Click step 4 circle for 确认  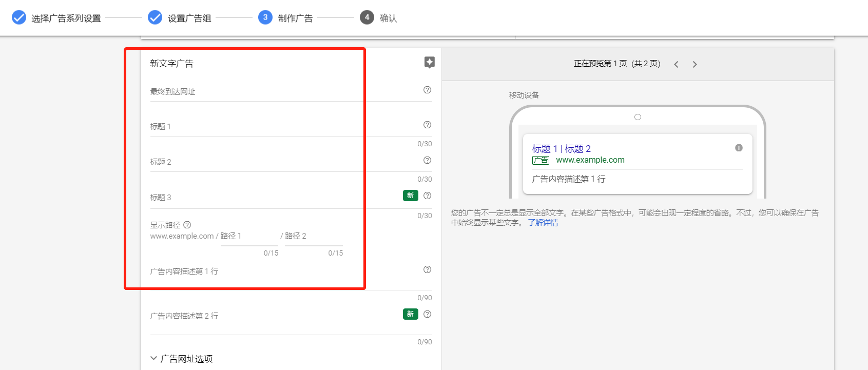[x=367, y=17]
